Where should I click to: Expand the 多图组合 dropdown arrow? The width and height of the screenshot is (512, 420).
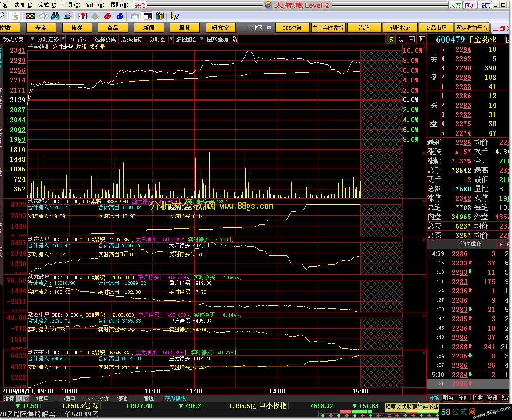pyautogui.click(x=202, y=39)
